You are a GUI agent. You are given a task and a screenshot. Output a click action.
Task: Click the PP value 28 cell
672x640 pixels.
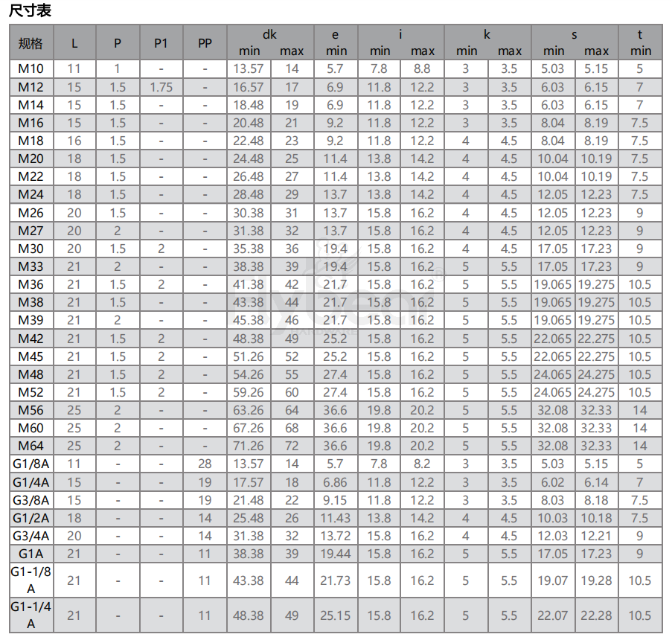click(205, 464)
